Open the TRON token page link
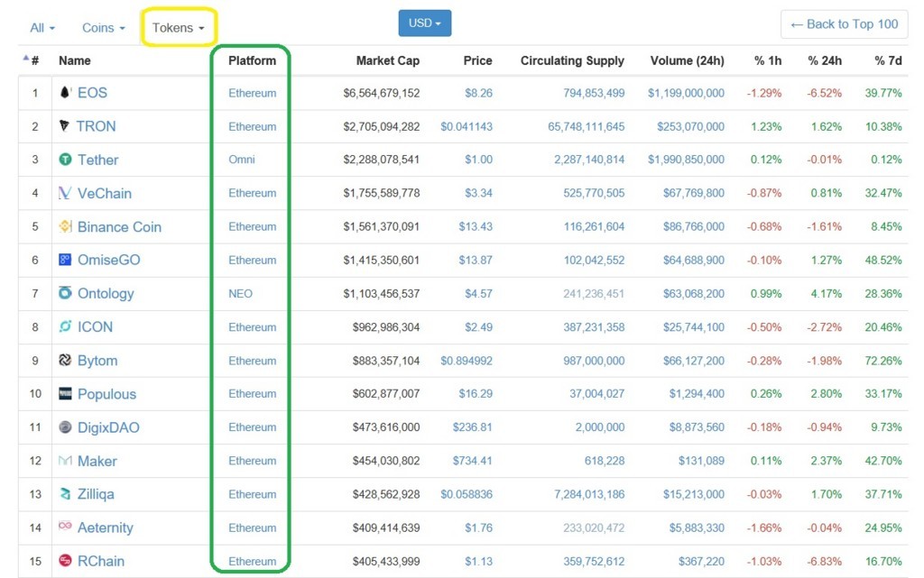The width and height of the screenshot is (924, 578). tap(96, 126)
